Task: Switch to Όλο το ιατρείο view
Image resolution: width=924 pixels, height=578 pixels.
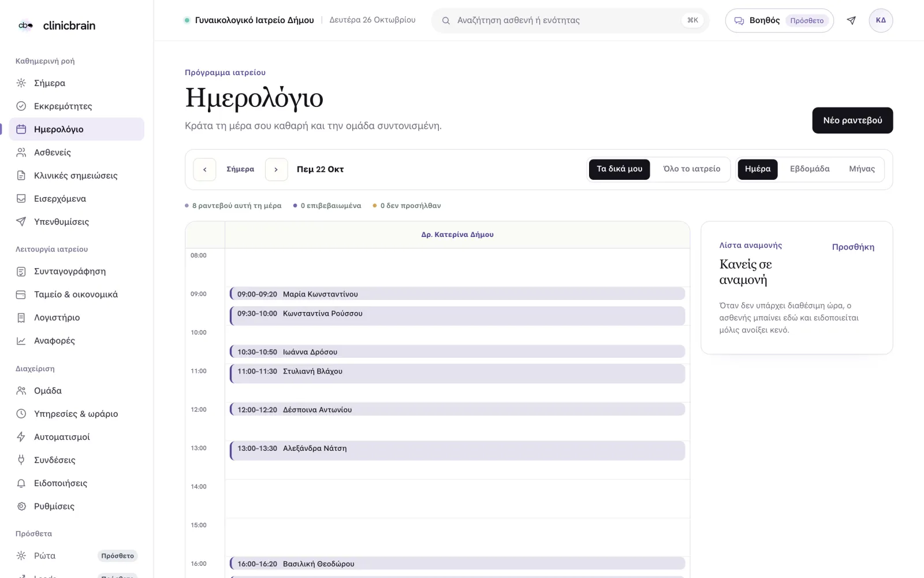Action: (x=691, y=169)
